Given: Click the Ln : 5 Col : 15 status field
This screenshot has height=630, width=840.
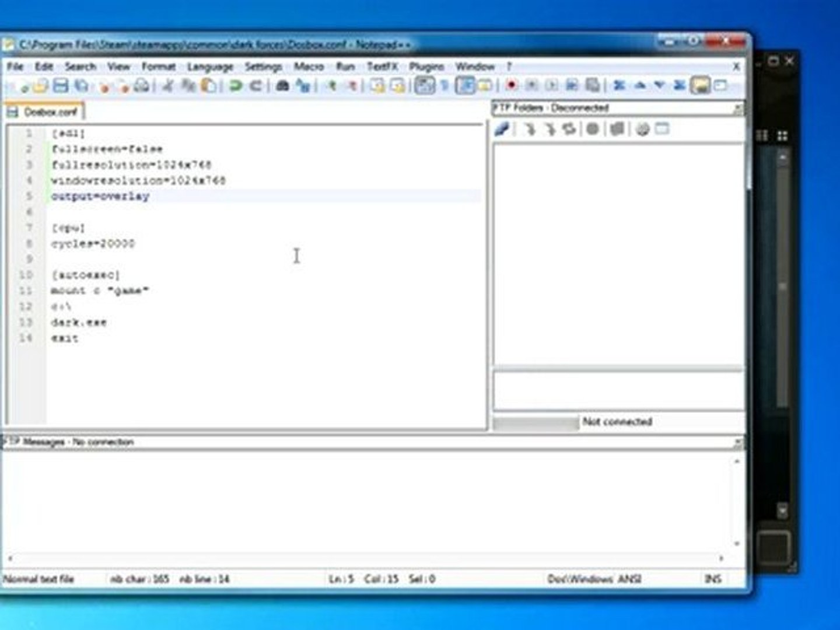Looking at the screenshot, I should (x=382, y=579).
